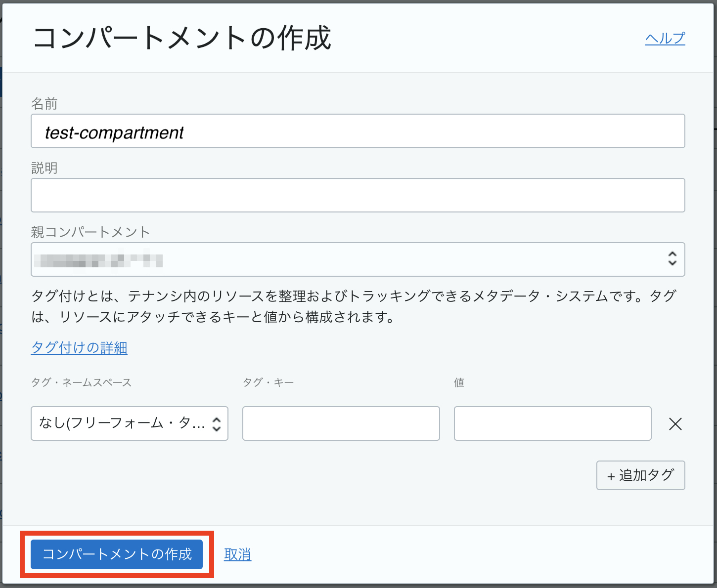Focus the empty 説明 text field
Screen dimensions: 717x588
[358, 195]
